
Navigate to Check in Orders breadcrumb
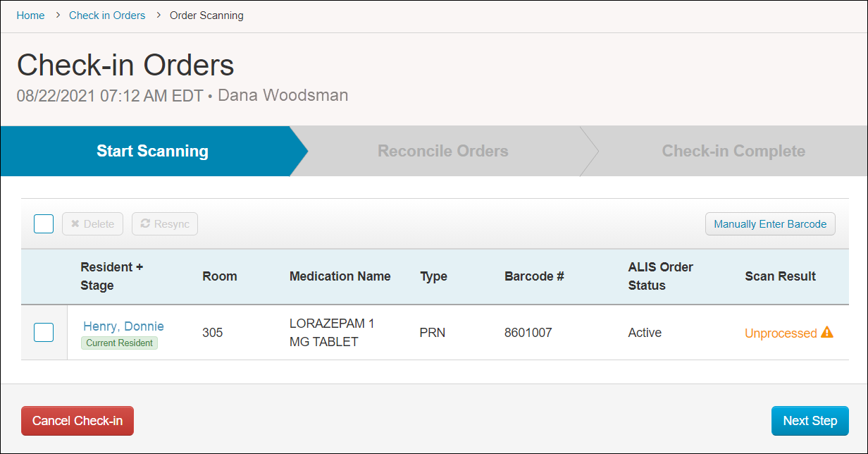point(107,15)
